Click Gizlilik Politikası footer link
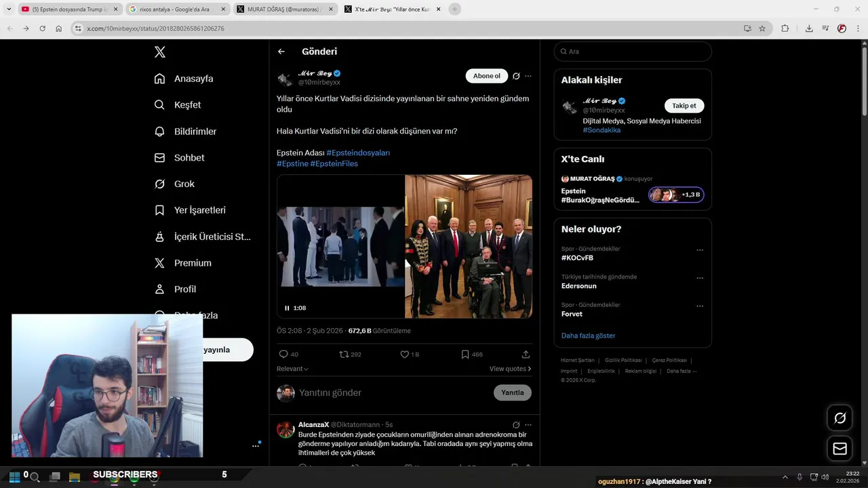868x488 pixels. 623,361
